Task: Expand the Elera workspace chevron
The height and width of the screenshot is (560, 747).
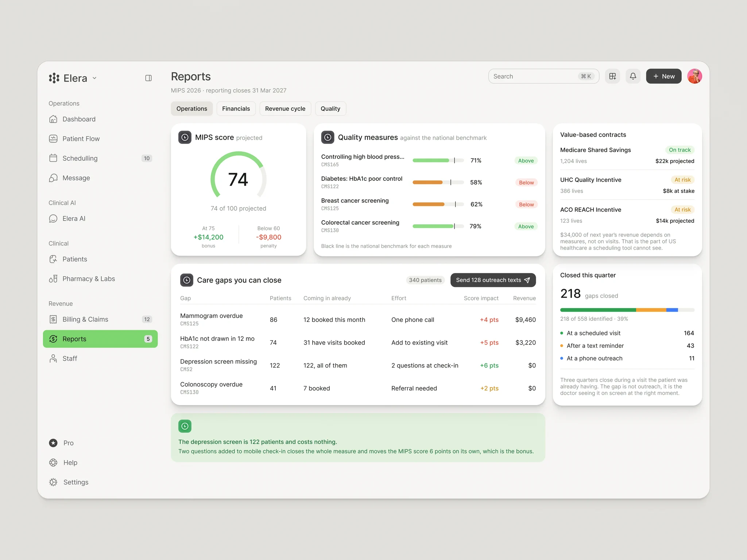Action: click(94, 78)
